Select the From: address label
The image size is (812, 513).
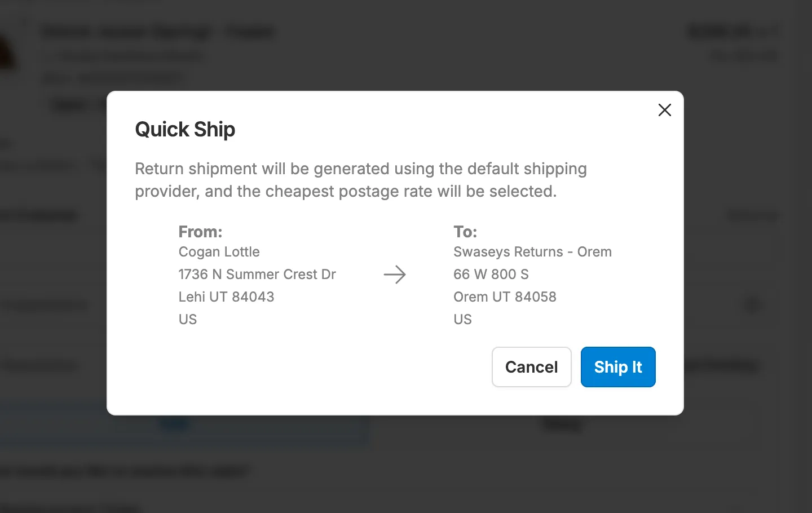click(x=200, y=232)
